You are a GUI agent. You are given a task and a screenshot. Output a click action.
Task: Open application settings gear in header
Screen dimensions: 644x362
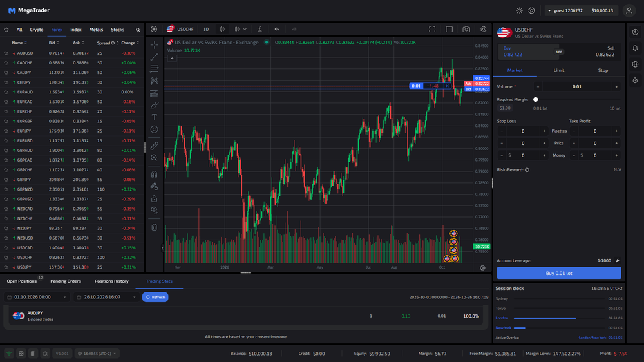531,11
